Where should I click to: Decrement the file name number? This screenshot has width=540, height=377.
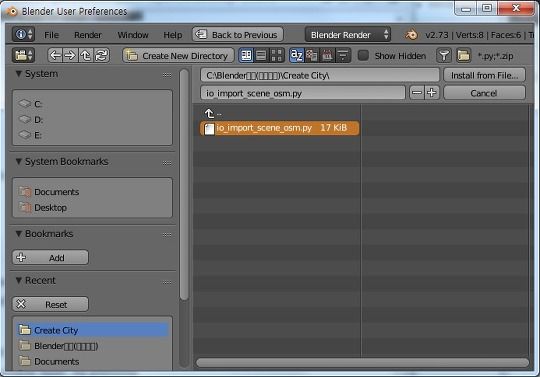tap(417, 93)
